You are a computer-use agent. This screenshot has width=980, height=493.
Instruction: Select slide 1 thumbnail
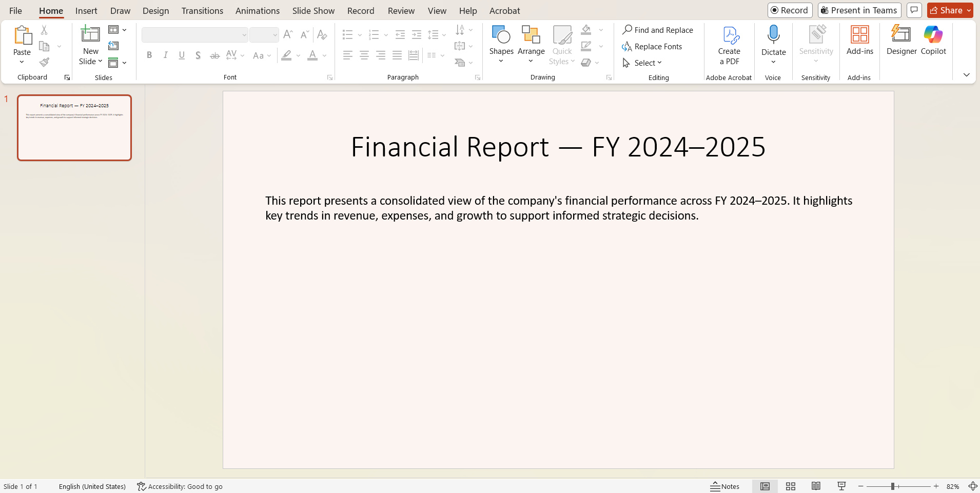[74, 128]
